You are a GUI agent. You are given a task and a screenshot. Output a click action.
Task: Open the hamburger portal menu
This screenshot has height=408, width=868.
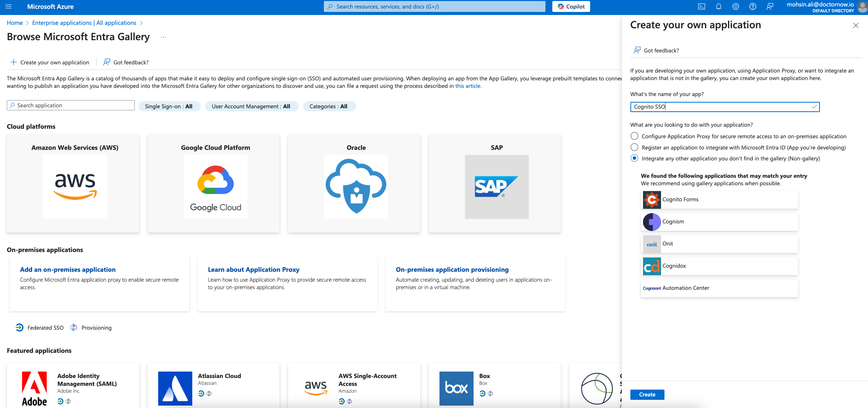(x=9, y=6)
